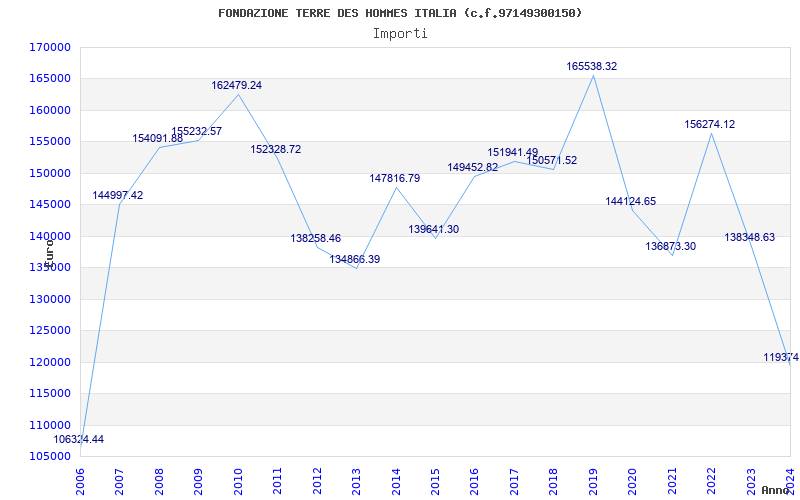Click the 2006 year axis label
The height and width of the screenshot is (500, 800).
pyautogui.click(x=80, y=481)
